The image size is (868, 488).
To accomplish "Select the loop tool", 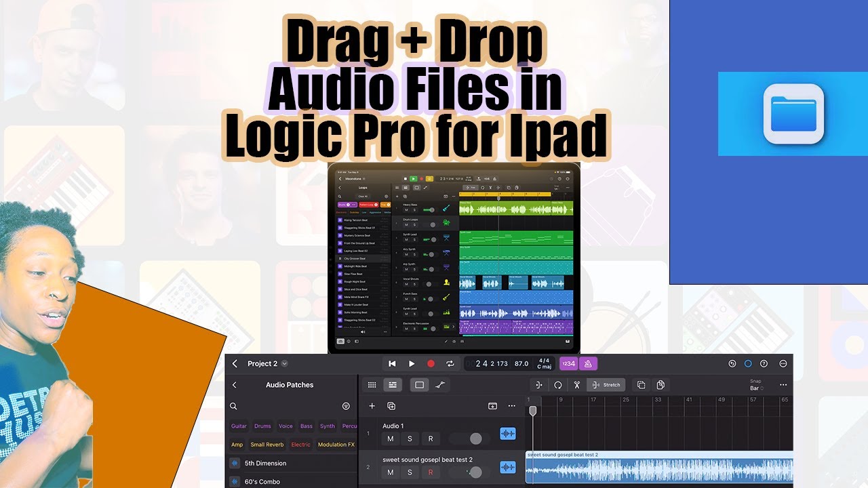I will [557, 385].
